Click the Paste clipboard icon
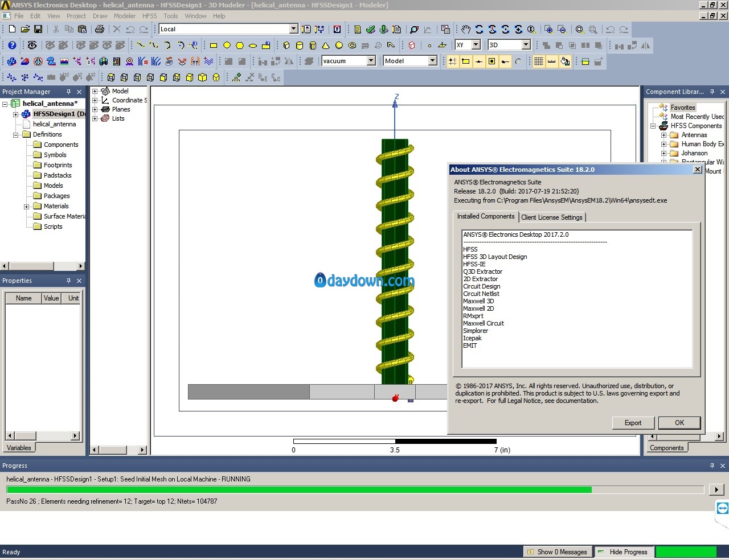This screenshot has height=560, width=729. [x=82, y=29]
